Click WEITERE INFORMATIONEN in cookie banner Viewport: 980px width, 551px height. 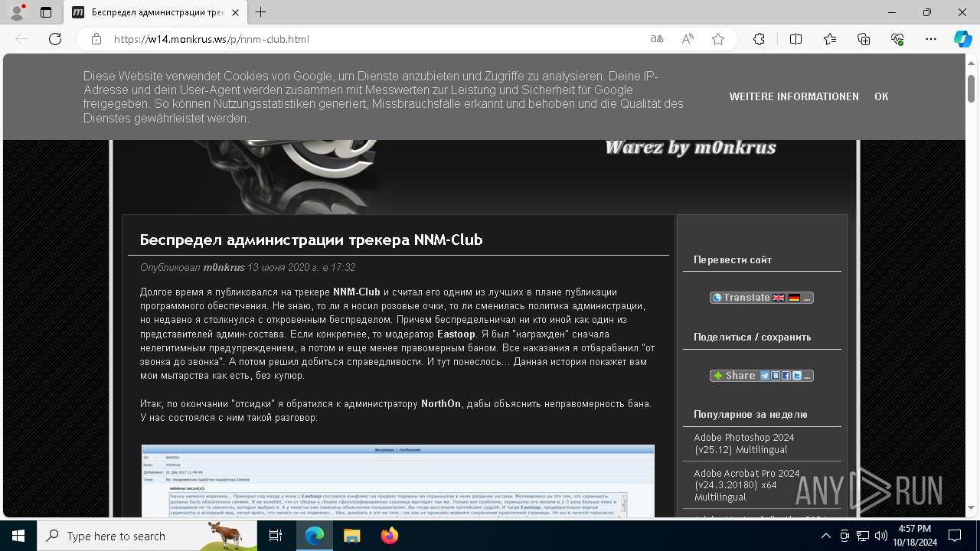[x=794, y=97]
